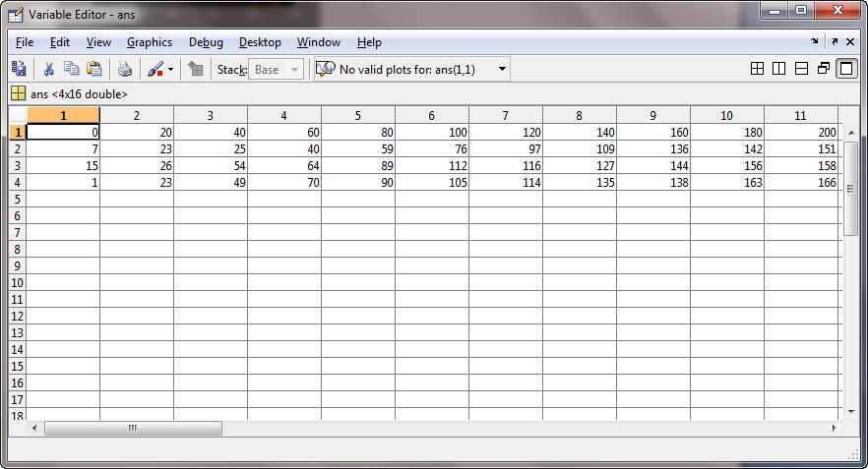This screenshot has height=469, width=868.
Task: Select the cell with value 76
Action: tap(432, 148)
